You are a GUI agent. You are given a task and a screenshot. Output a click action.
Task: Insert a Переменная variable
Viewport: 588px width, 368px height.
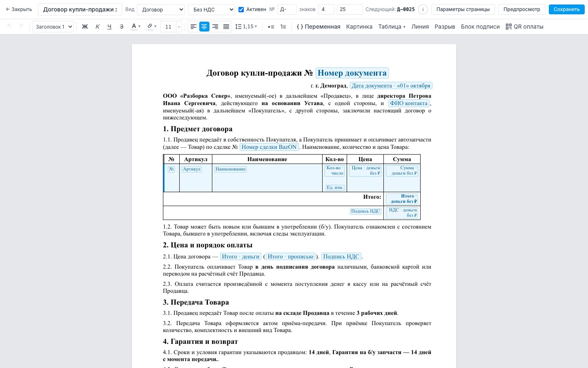click(x=318, y=27)
